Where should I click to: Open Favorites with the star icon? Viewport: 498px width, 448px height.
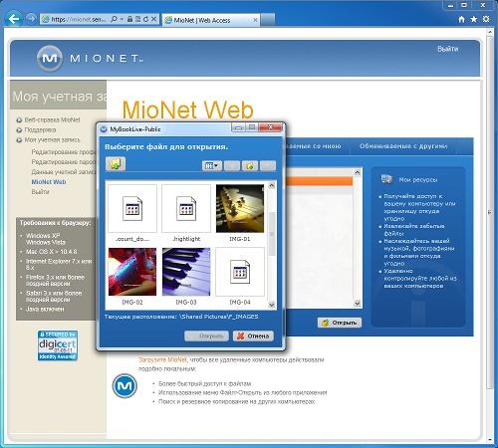tap(473, 19)
